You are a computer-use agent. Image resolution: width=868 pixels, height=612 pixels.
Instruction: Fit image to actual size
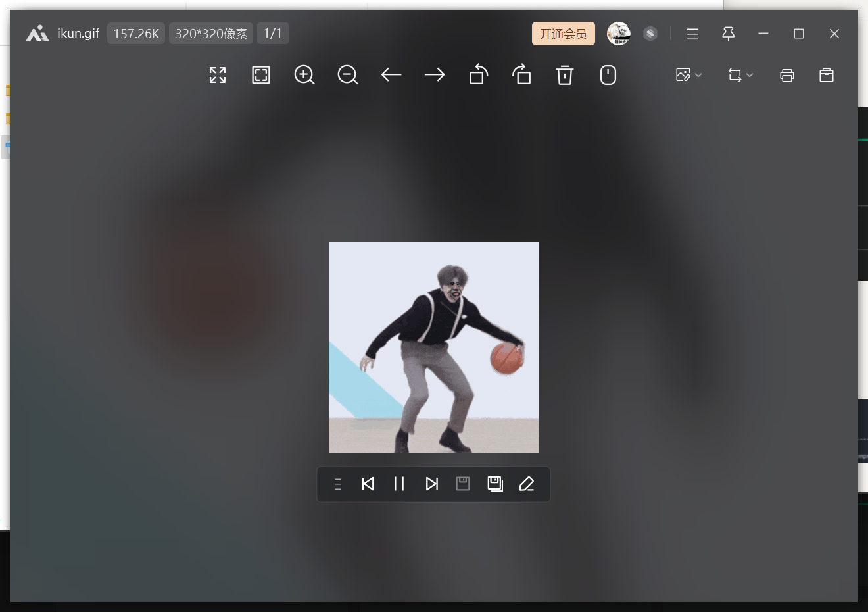pyautogui.click(x=261, y=75)
